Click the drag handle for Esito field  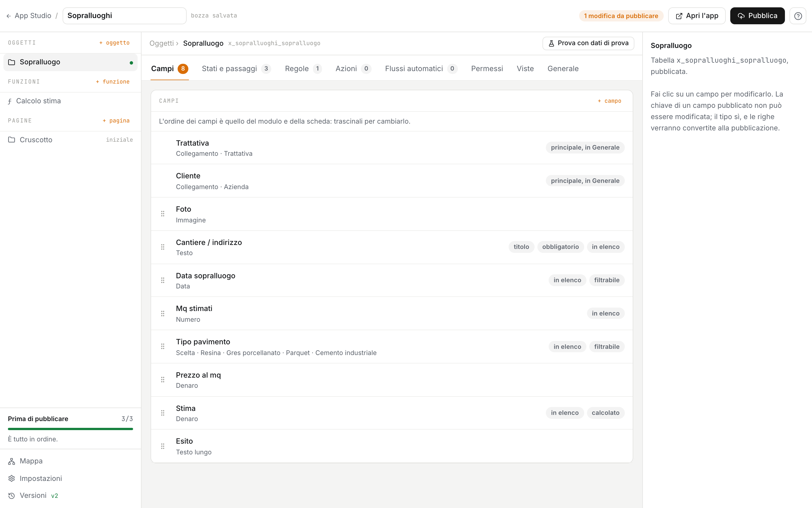coord(163,446)
